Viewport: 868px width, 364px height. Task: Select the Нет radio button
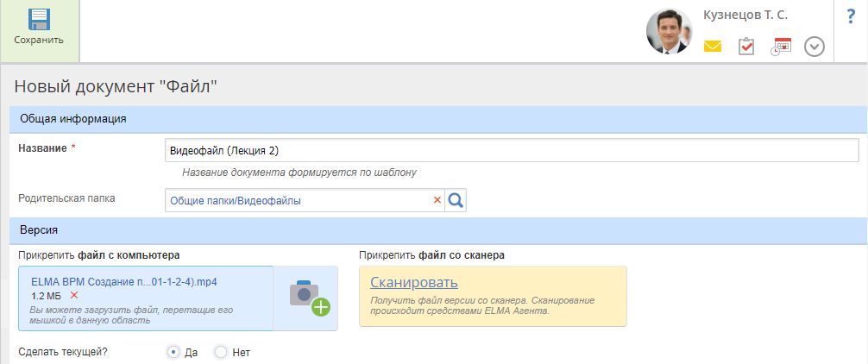220,352
